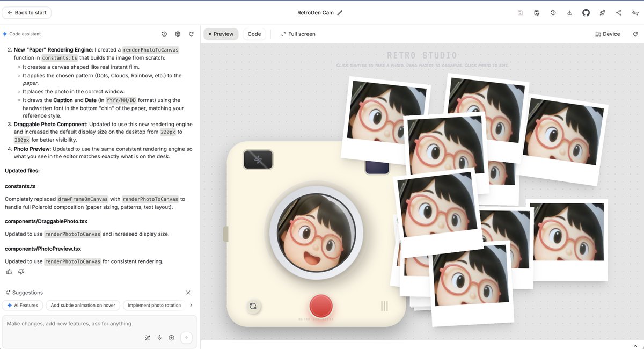Toggle Device view in the preview toolbar

607,34
